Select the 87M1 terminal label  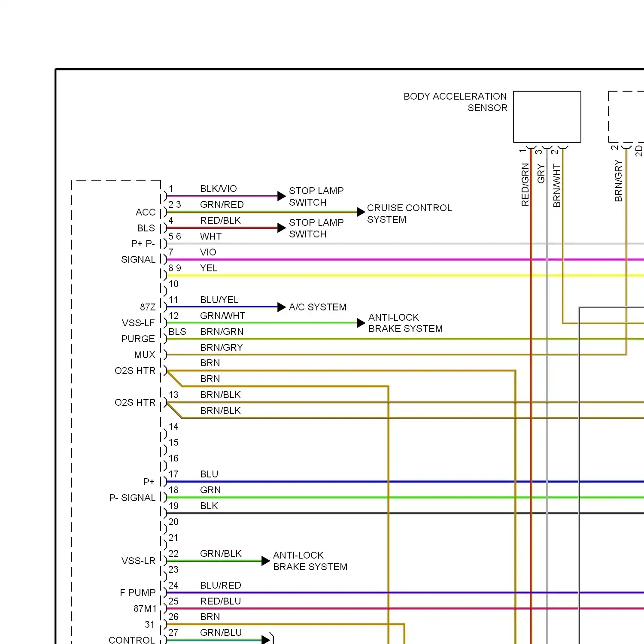coord(145,608)
